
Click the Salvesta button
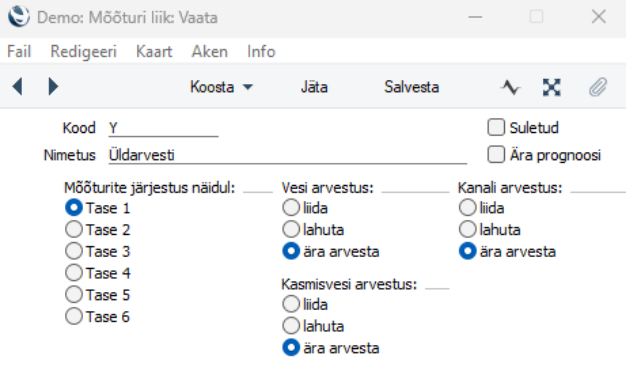(x=412, y=87)
